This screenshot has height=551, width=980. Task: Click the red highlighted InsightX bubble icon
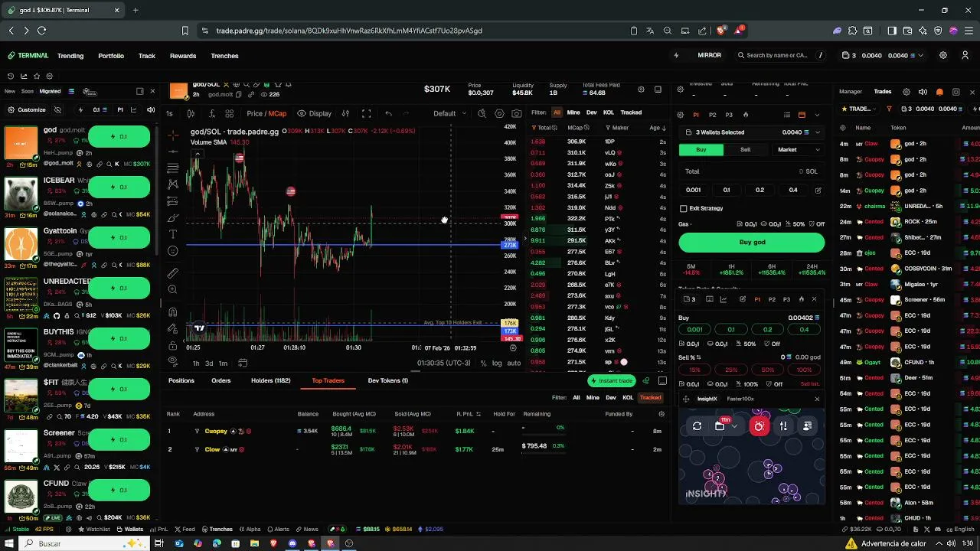(759, 426)
